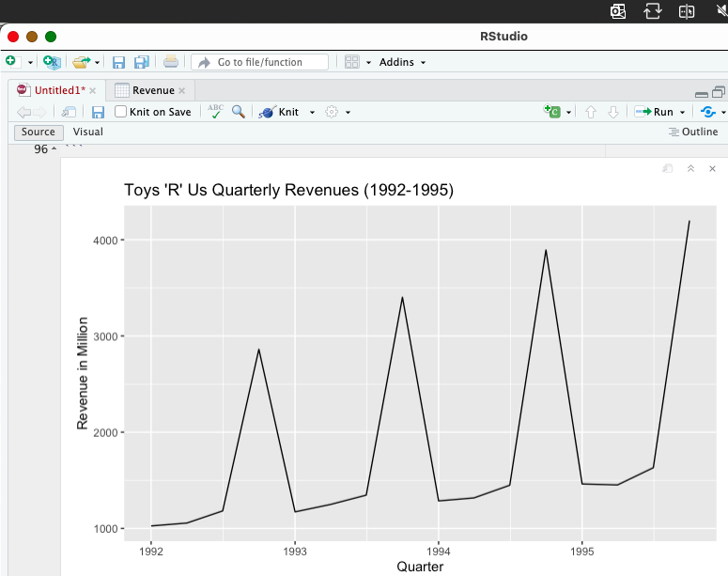The image size is (728, 576).
Task: Open Outlook icon in menu bar
Action: tap(618, 11)
